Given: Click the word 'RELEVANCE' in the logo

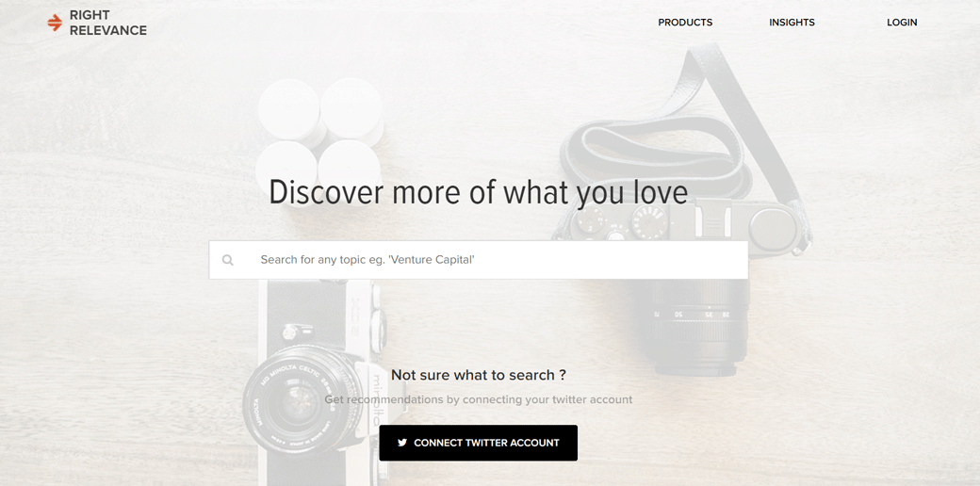Looking at the screenshot, I should (x=108, y=30).
